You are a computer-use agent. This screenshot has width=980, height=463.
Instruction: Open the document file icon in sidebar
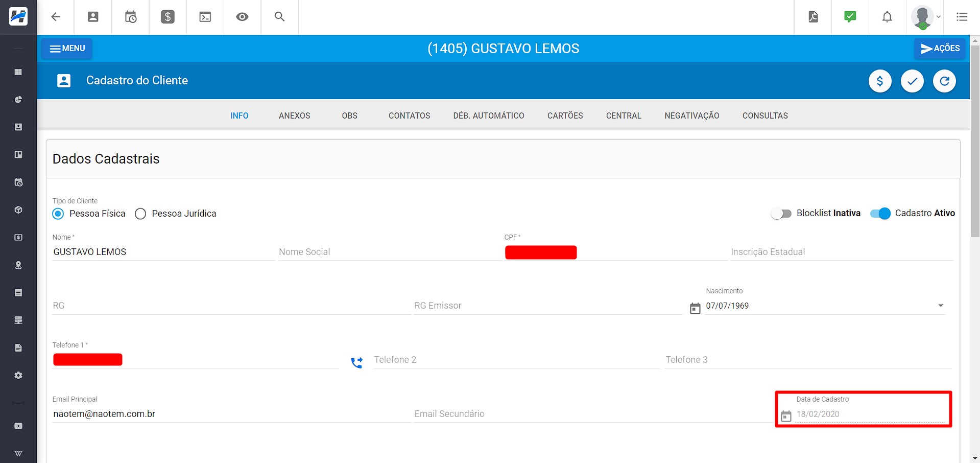(18, 348)
